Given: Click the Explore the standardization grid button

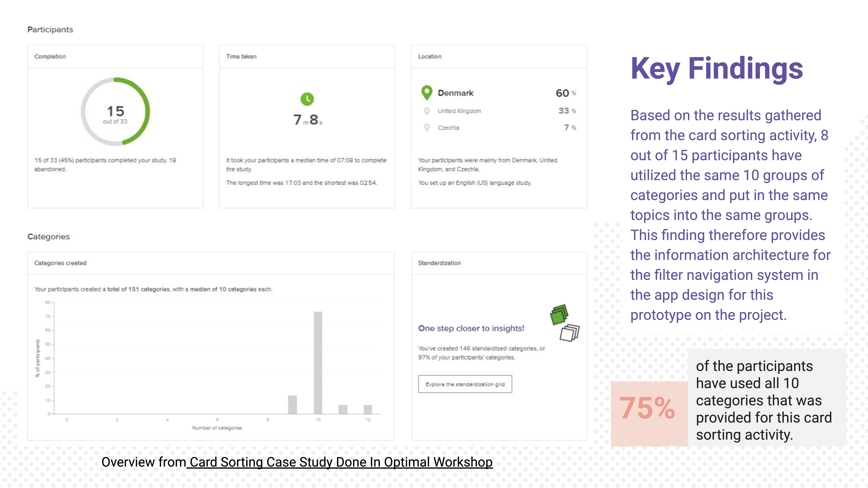Looking at the screenshot, I should pos(465,384).
